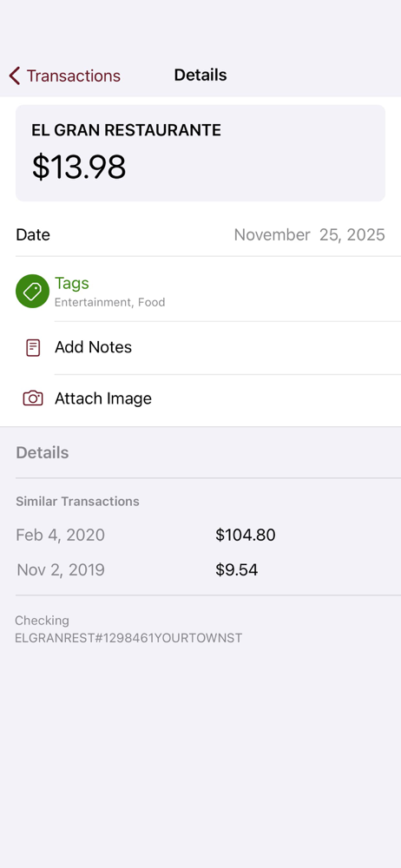The height and width of the screenshot is (868, 401).
Task: Go back to Transactions
Action: 65,76
